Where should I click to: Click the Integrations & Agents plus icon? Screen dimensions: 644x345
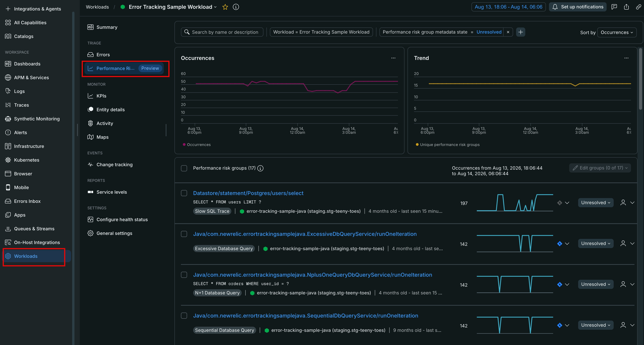coord(8,9)
